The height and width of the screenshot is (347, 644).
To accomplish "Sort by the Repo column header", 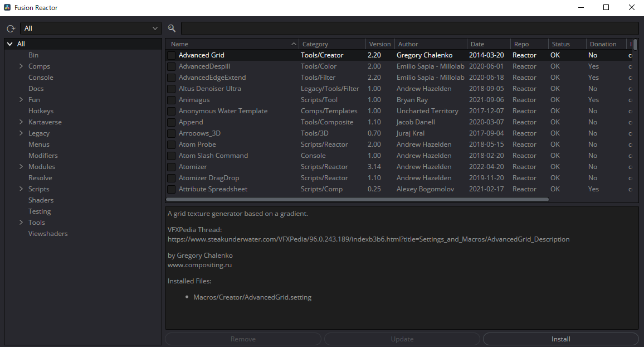I will [x=529, y=44].
